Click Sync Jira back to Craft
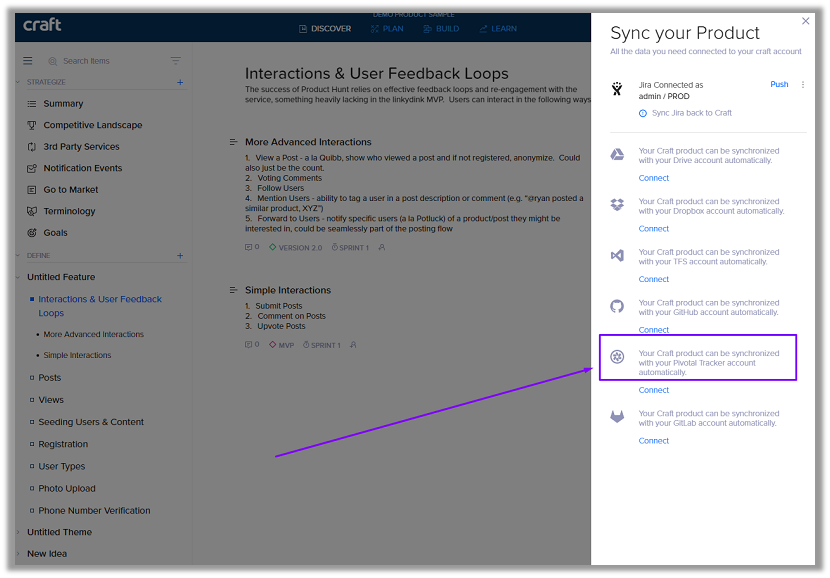 click(x=691, y=113)
